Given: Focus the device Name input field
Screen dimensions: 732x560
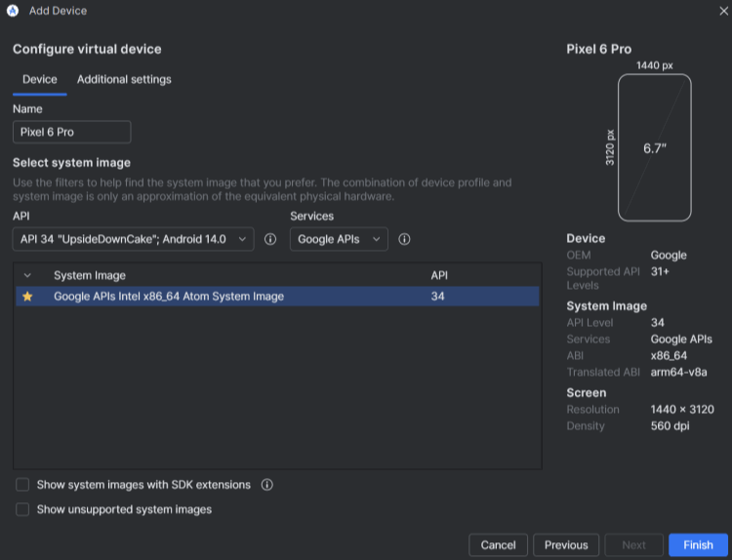Looking at the screenshot, I should coord(72,132).
